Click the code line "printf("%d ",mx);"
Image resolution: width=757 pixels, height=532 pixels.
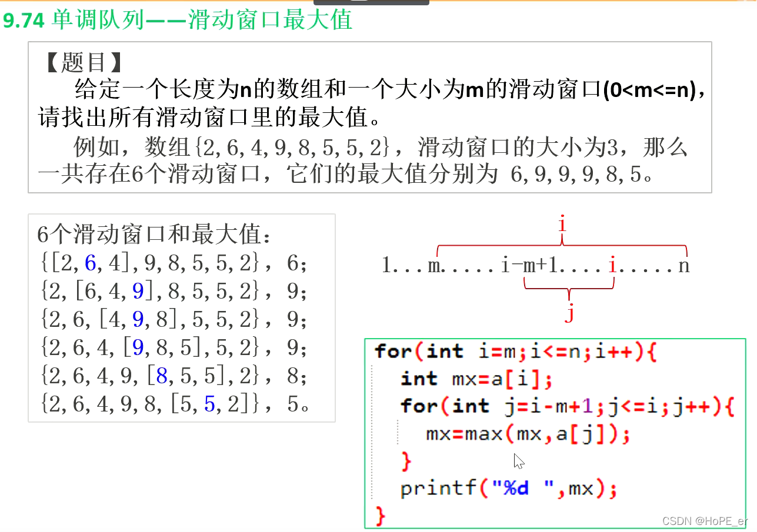pyautogui.click(x=509, y=489)
